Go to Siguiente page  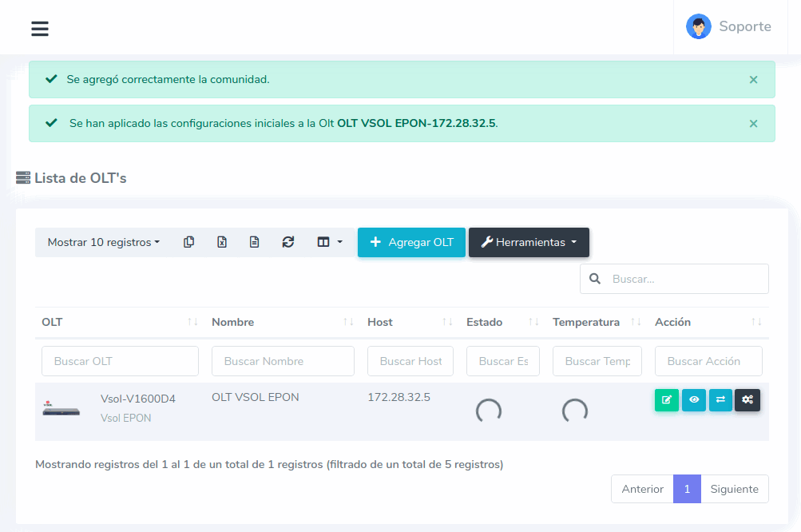tap(734, 489)
